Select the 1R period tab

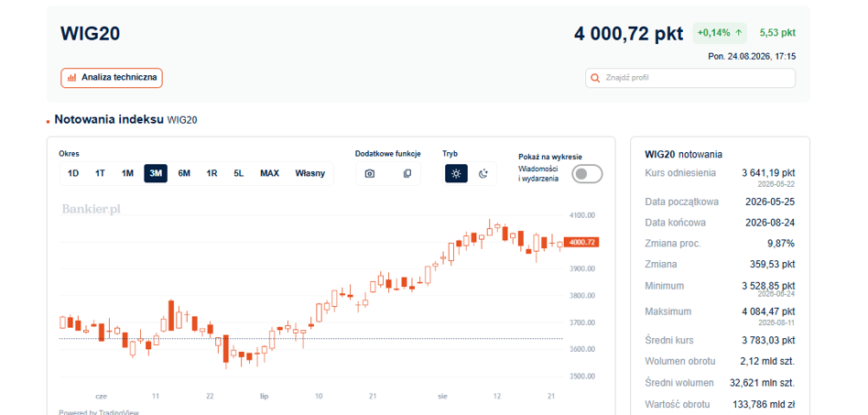[x=212, y=173]
